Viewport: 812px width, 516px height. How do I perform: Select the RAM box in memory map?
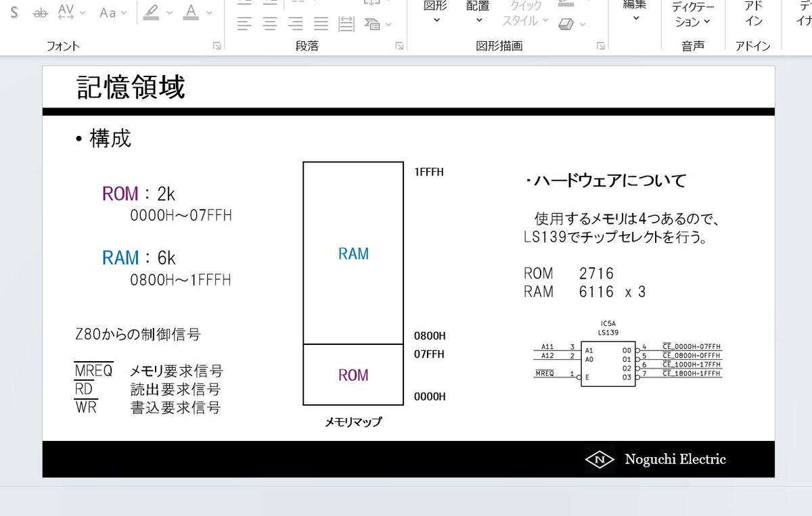point(353,254)
